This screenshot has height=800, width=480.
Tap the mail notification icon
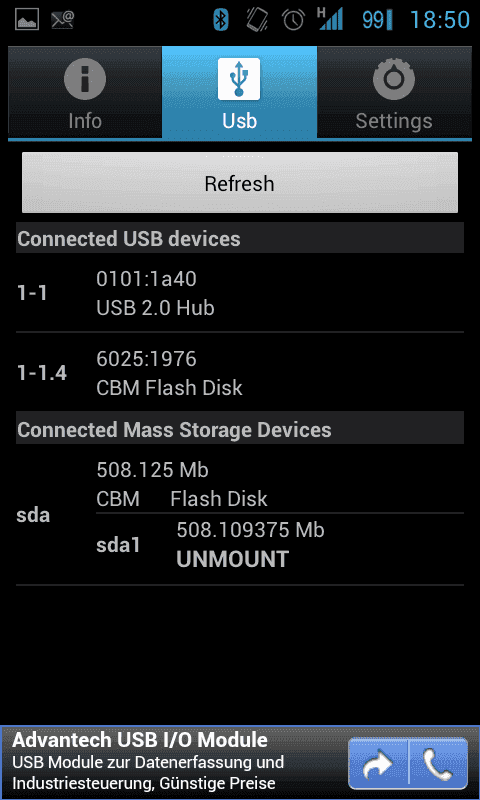[63, 20]
